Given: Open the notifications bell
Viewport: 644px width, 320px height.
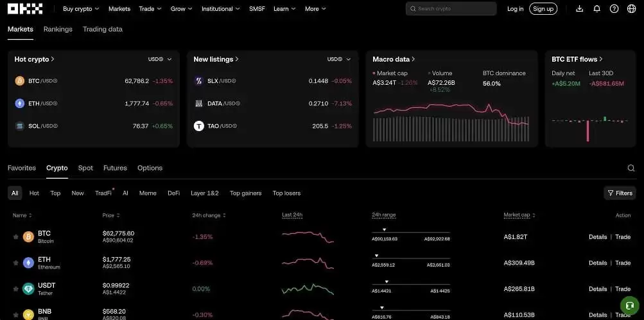Looking at the screenshot, I should pyautogui.click(x=596, y=8).
